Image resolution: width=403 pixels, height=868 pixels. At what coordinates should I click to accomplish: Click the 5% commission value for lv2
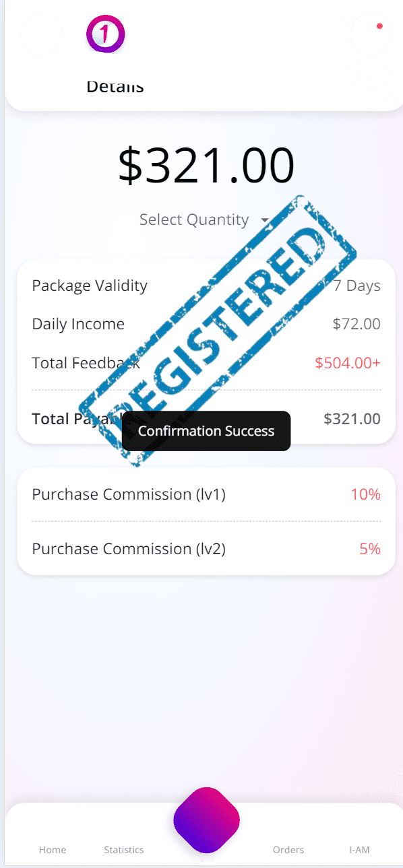coord(370,549)
